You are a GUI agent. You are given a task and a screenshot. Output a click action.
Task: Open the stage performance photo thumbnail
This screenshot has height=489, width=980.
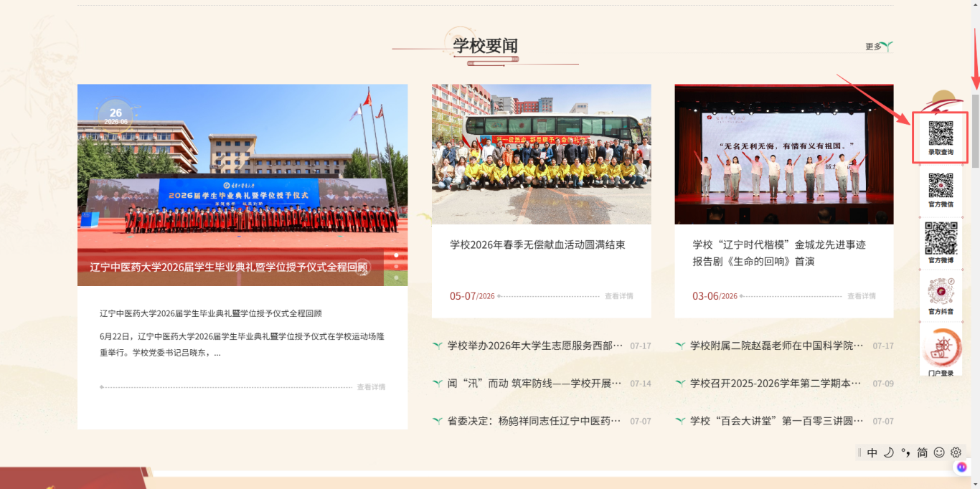tap(784, 154)
